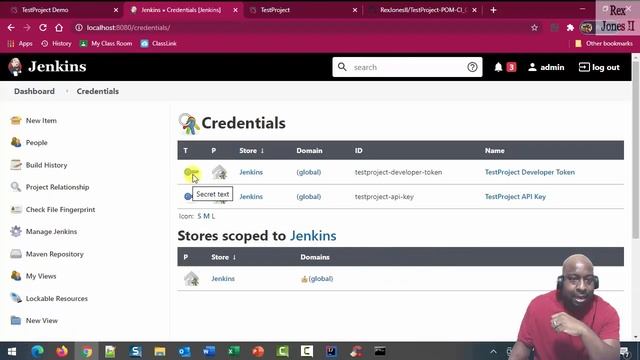Click the Jenkins link in Stores scoped heading
This screenshot has width=640, height=360.
click(313, 236)
